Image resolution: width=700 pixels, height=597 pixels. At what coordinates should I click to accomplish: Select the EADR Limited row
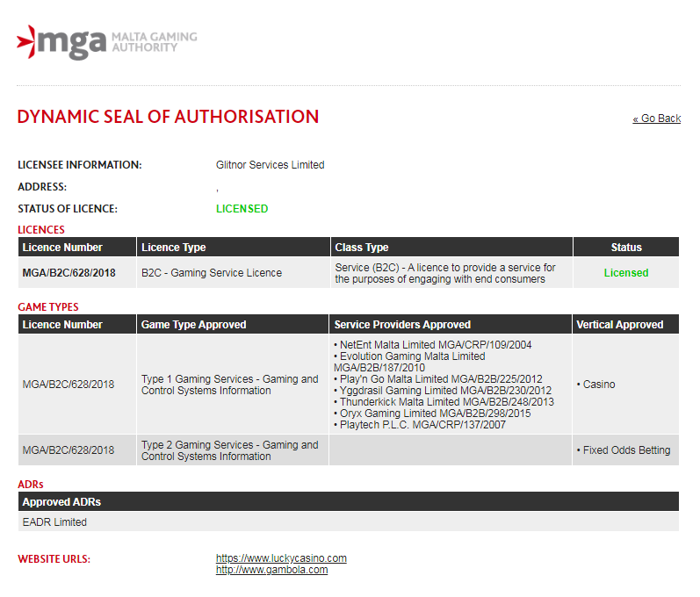[348, 522]
